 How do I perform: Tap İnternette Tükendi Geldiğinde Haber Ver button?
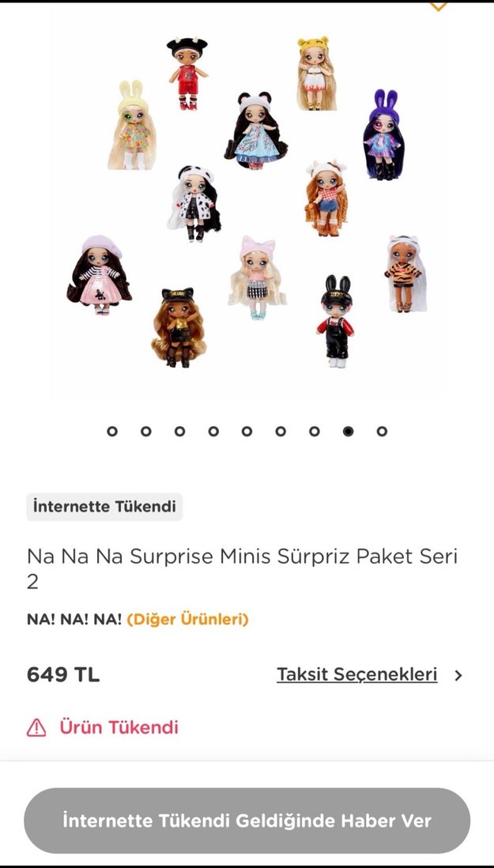pos(247,821)
